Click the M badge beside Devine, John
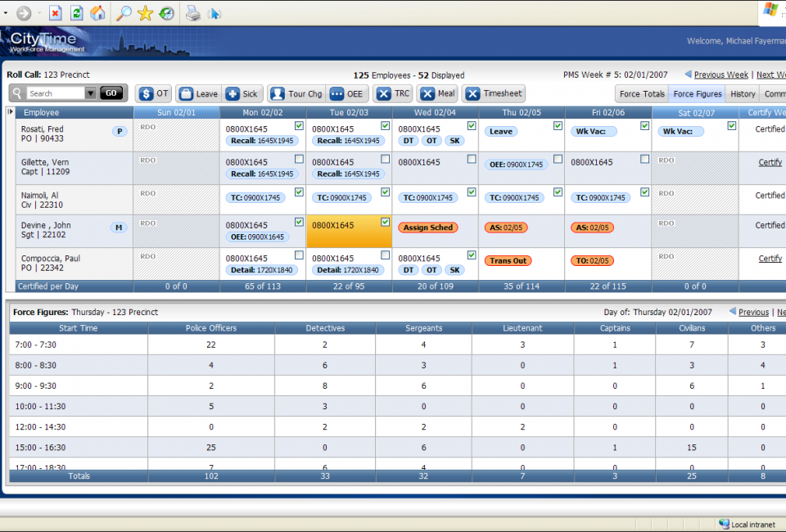This screenshot has height=532, width=786. (x=119, y=228)
